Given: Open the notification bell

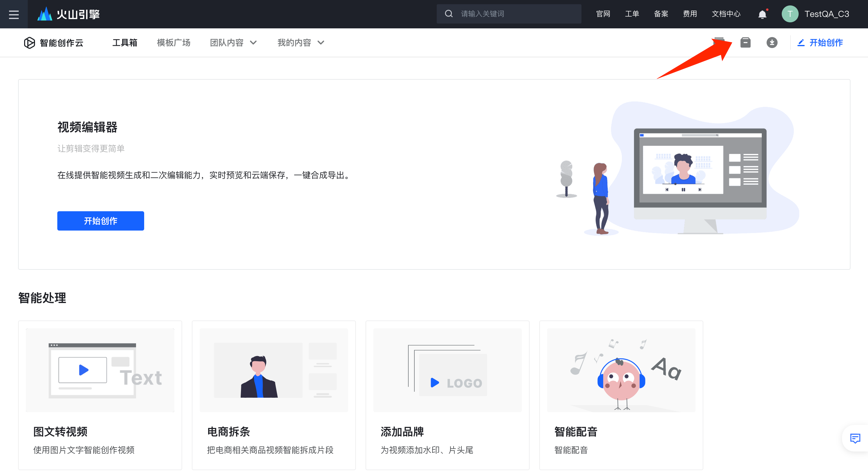Looking at the screenshot, I should (x=762, y=14).
